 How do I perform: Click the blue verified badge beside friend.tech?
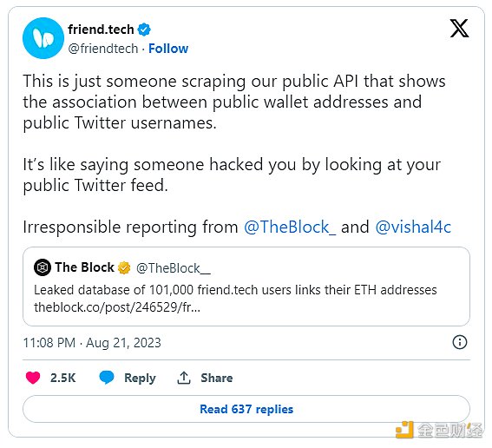coord(144,30)
